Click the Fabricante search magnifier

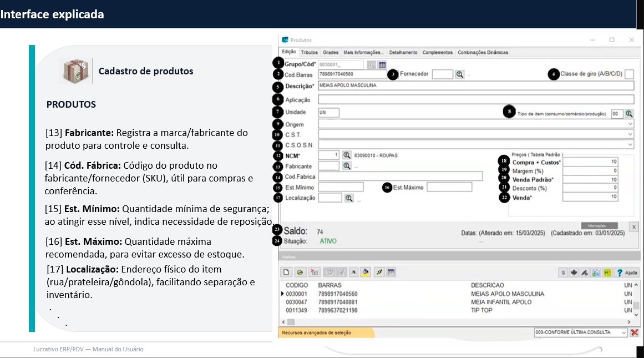pyautogui.click(x=347, y=166)
